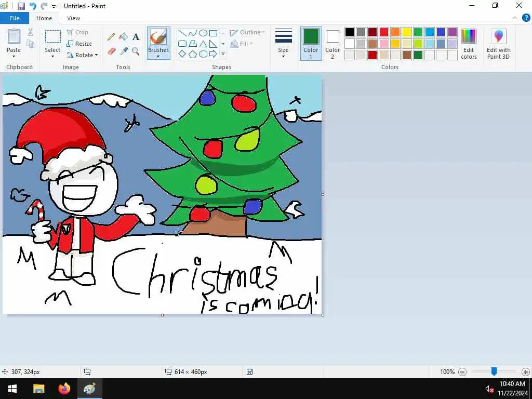
Task: Select the Eraser tool
Action: (x=111, y=51)
